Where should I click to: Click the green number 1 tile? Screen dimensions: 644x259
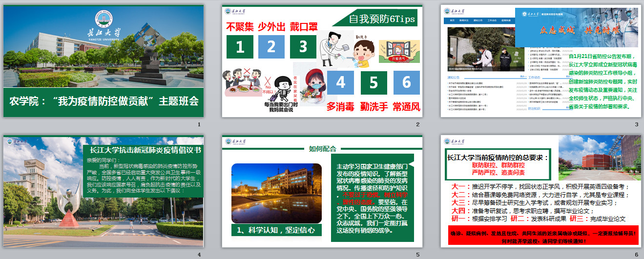[240, 47]
